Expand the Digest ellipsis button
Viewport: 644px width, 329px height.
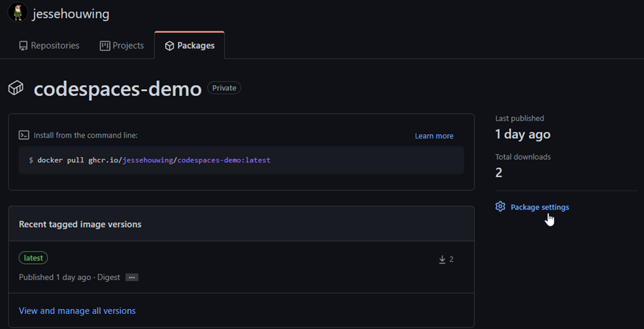132,277
